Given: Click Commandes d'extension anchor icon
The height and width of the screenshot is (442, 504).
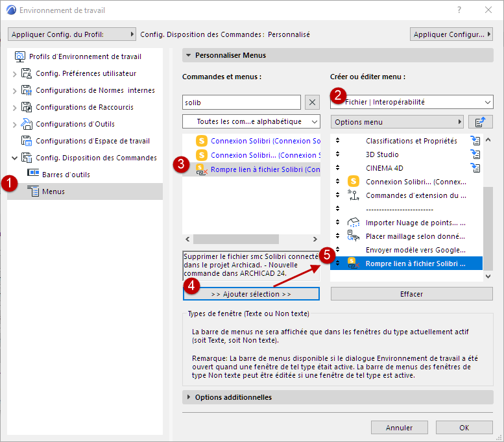Looking at the screenshot, I should (354, 195).
